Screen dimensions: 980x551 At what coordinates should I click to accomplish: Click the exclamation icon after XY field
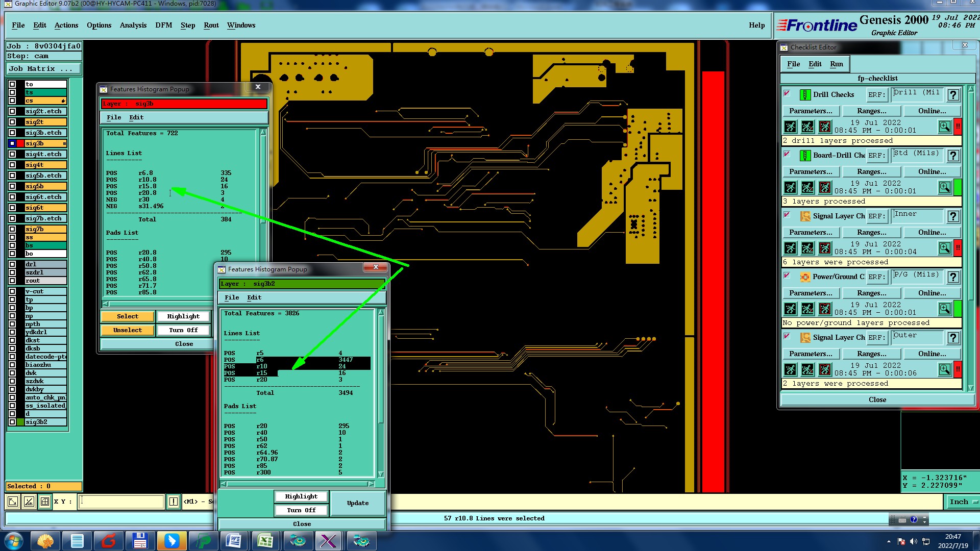tap(174, 502)
